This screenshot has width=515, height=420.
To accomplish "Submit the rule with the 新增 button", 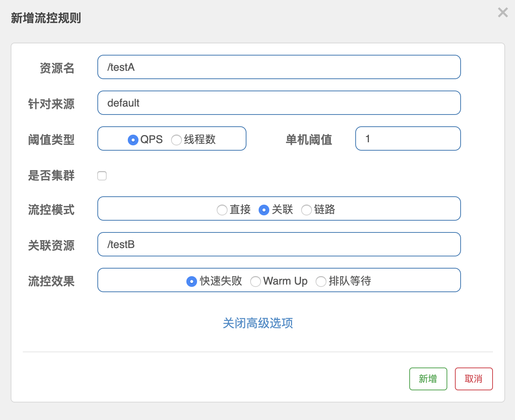I will (x=428, y=379).
